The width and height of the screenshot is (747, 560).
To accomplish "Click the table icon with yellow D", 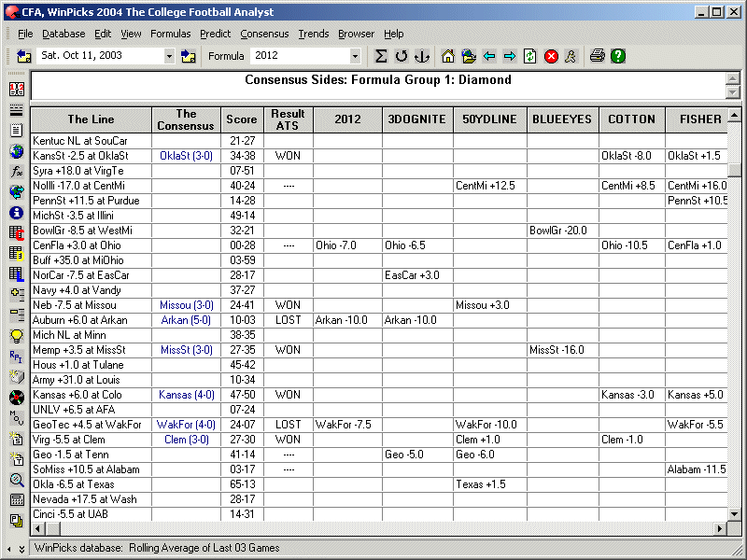I will (x=17, y=254).
